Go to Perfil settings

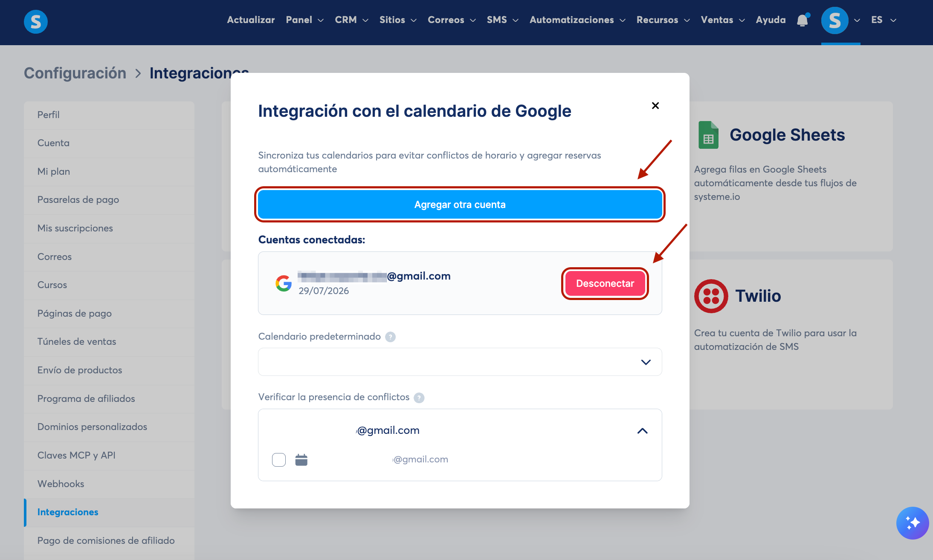(x=109, y=115)
